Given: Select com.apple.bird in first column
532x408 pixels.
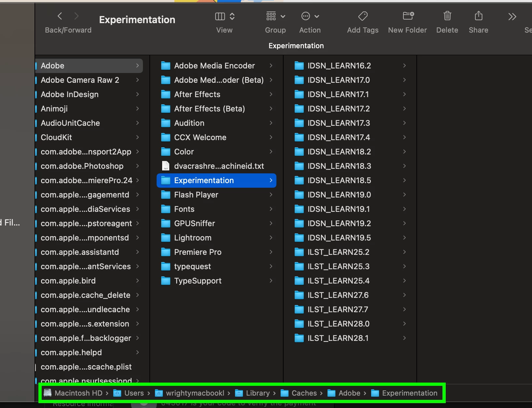Looking at the screenshot, I should [89, 281].
